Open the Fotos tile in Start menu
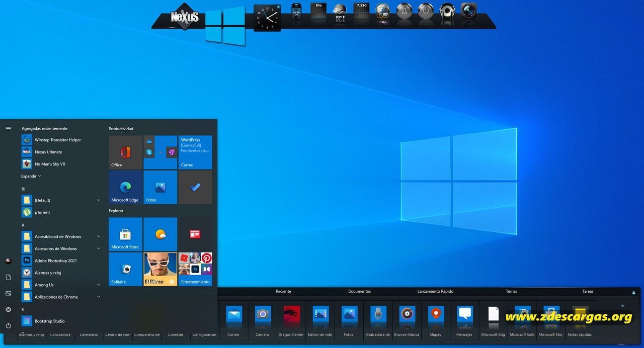Image resolution: width=644 pixels, height=348 pixels. click(x=160, y=187)
